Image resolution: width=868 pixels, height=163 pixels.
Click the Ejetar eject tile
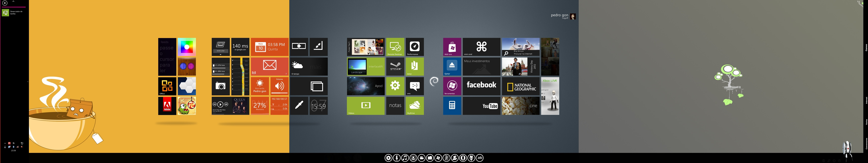pos(452,66)
